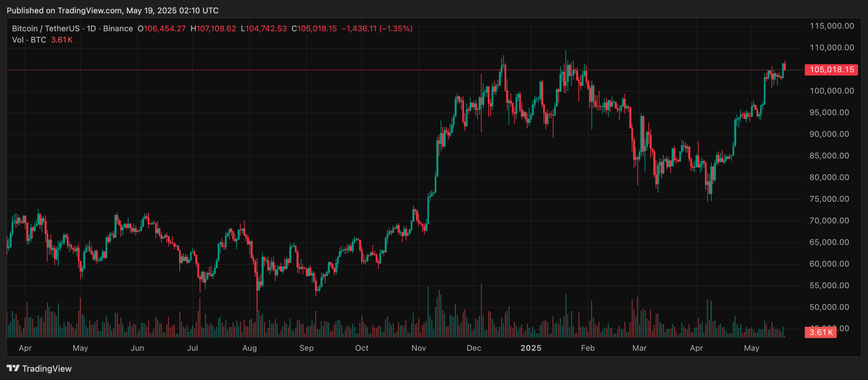Image resolution: width=868 pixels, height=380 pixels.
Task: Click the tallest volume bar below the chart
Action: point(482,312)
